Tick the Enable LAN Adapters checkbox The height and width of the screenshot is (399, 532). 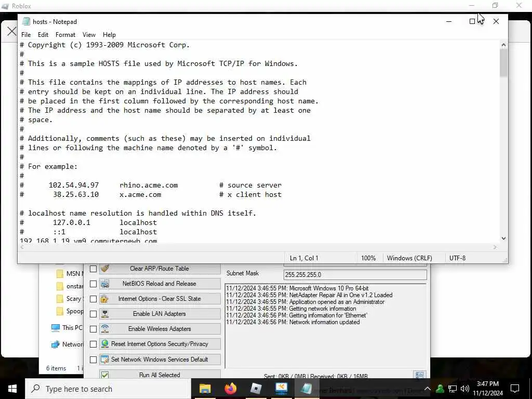(93, 314)
